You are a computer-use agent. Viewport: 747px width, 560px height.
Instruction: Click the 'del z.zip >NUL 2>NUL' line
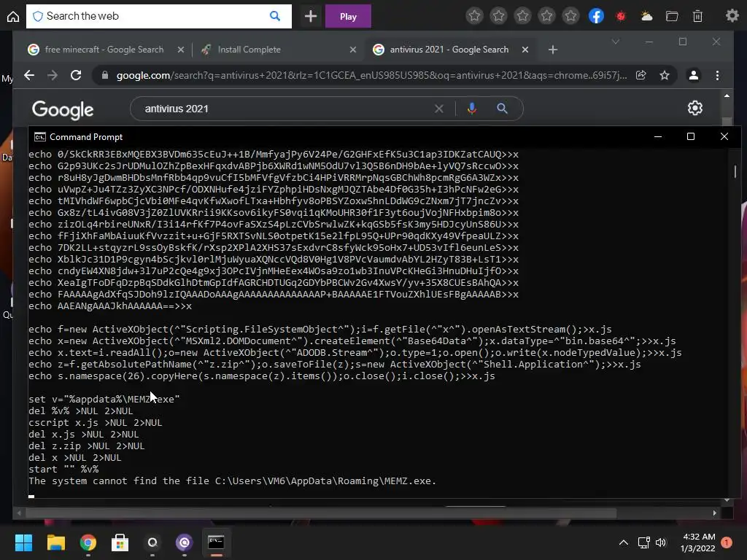(x=87, y=446)
